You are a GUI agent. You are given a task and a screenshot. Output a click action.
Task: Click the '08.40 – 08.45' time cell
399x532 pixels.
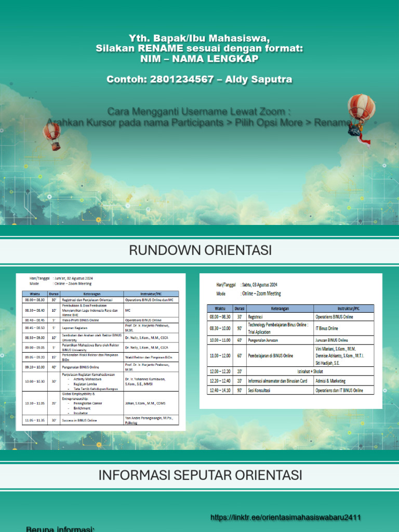click(x=35, y=320)
